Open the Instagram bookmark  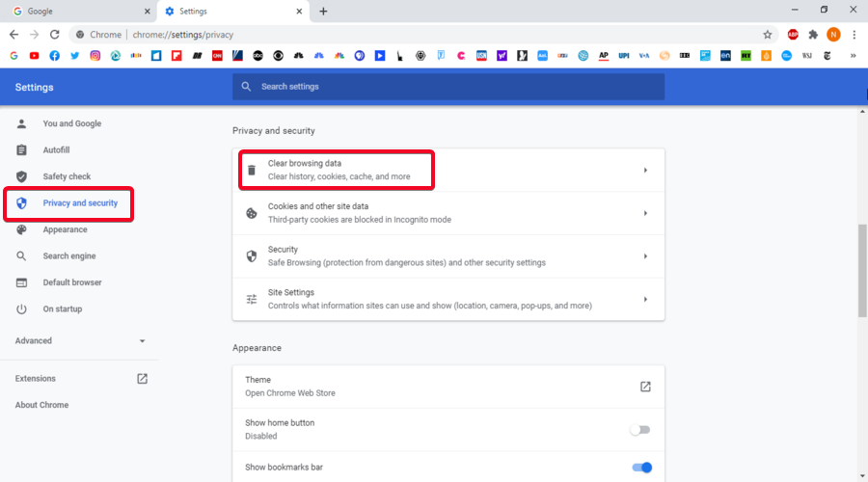[95, 56]
